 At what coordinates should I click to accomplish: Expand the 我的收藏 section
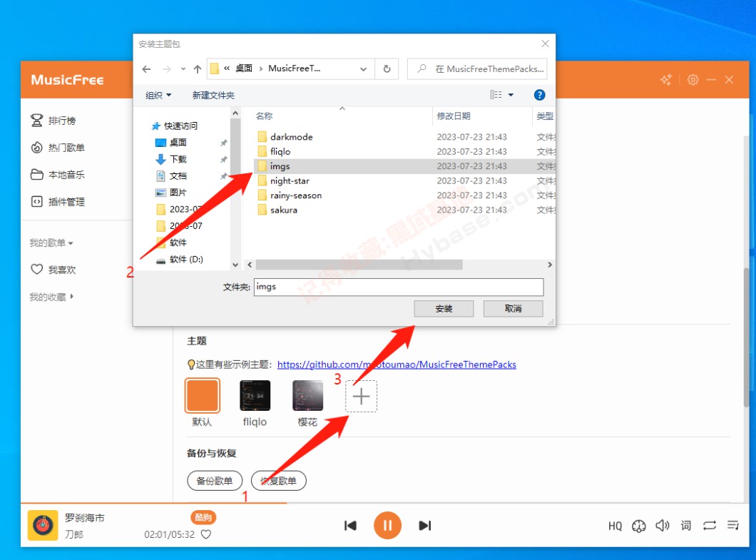click(x=51, y=297)
